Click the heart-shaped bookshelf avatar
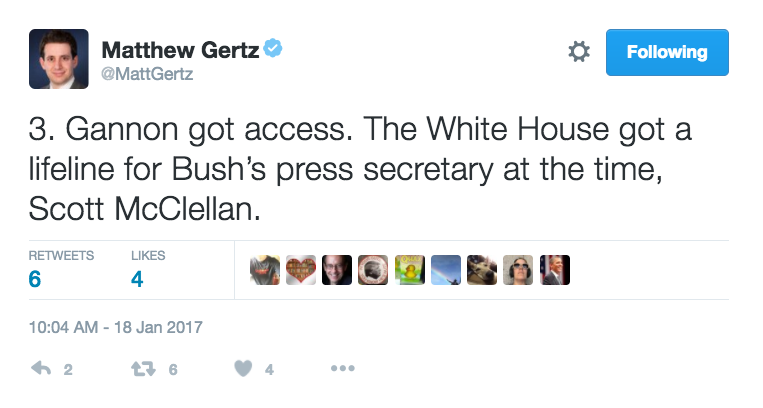The image size is (763, 408). [300, 269]
